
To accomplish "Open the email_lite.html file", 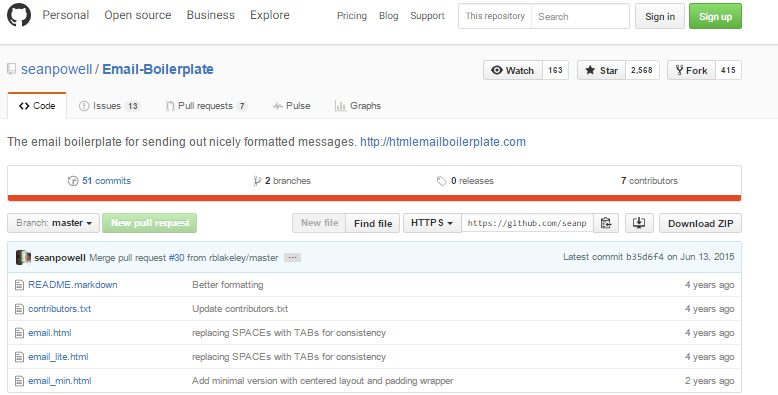I will point(58,357).
